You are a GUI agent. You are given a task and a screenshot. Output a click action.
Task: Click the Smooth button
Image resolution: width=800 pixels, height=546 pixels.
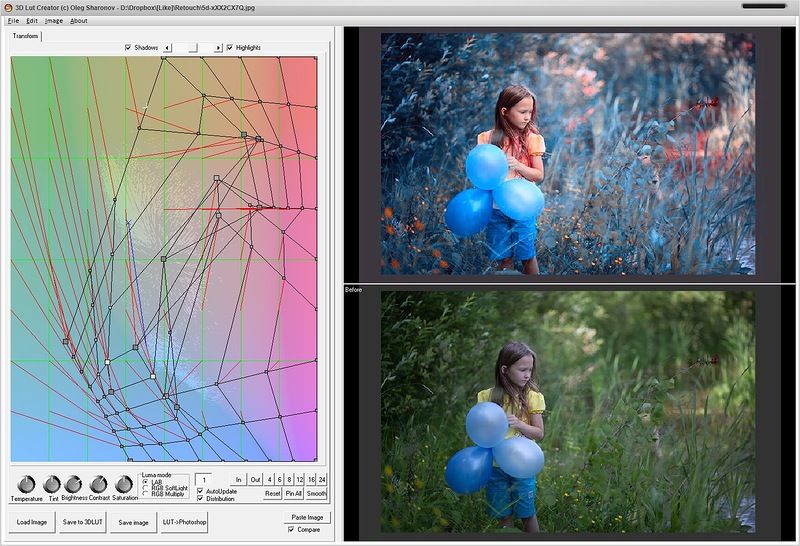click(x=316, y=493)
